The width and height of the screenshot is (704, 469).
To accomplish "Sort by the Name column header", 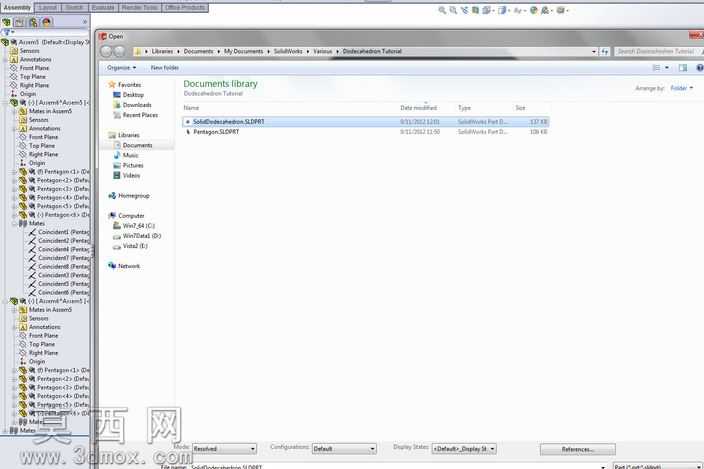I will click(191, 108).
